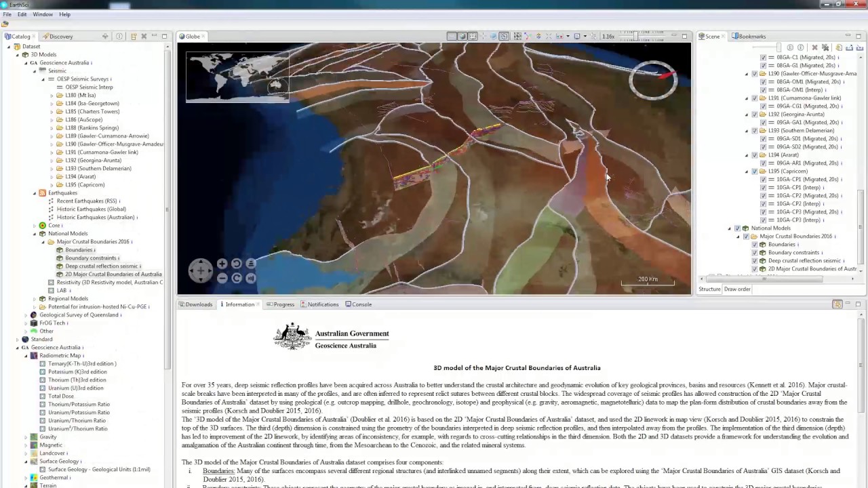Zoom in using the globe plus button
The width and height of the screenshot is (868, 488).
pos(222,264)
